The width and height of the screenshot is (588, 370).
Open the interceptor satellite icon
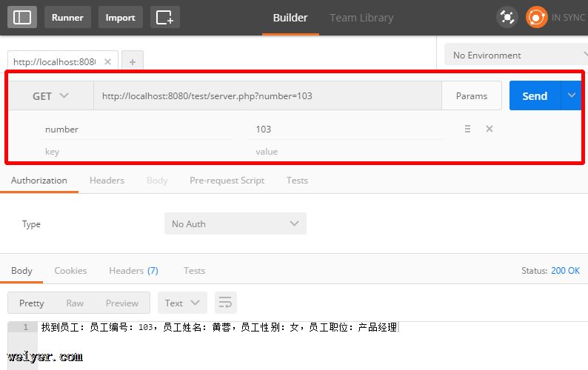click(507, 17)
